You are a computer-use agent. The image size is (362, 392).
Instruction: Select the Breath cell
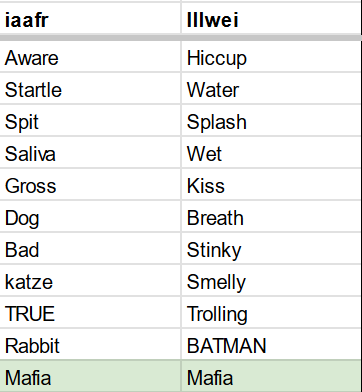(272, 216)
